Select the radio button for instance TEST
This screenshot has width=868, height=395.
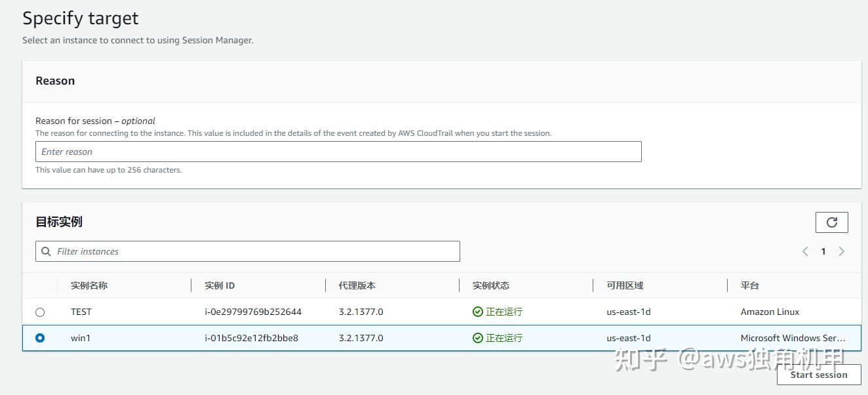(x=40, y=312)
